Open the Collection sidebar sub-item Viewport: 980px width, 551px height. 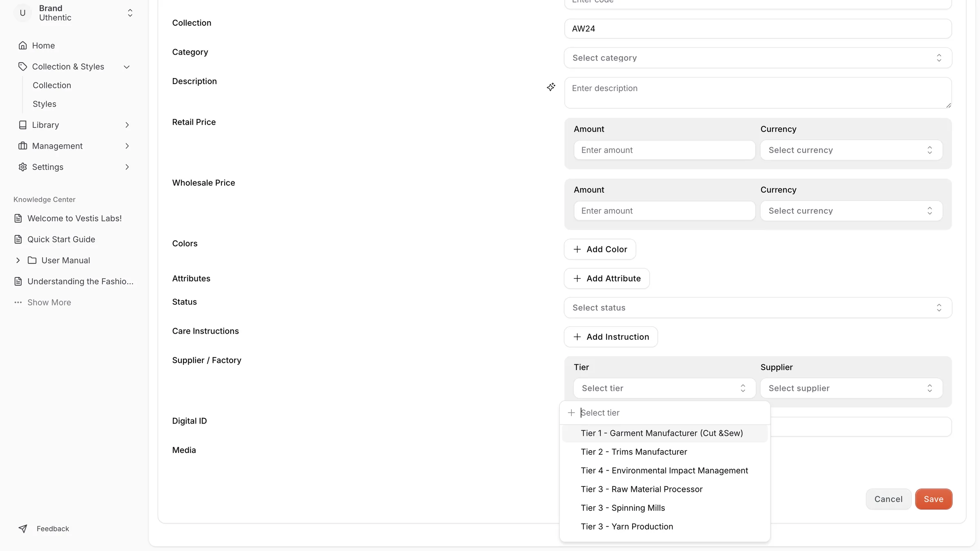click(x=52, y=85)
